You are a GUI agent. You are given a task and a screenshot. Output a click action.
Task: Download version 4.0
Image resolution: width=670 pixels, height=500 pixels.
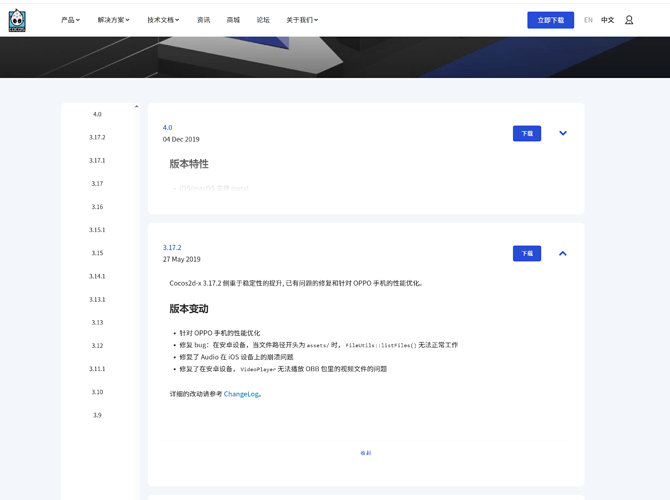(527, 133)
